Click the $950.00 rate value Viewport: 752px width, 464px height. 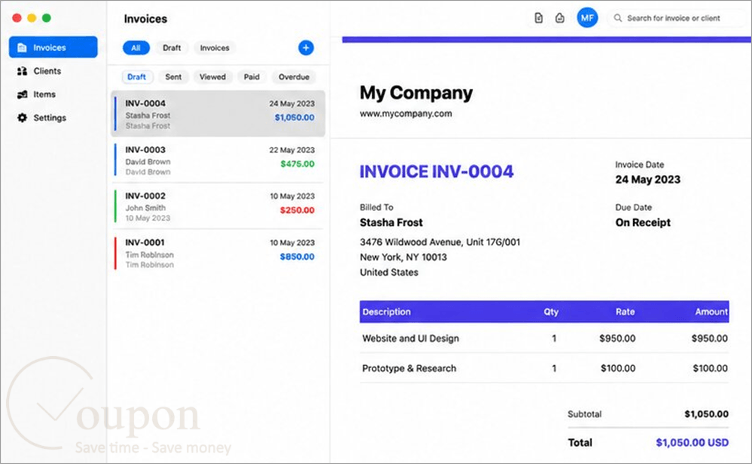point(617,338)
